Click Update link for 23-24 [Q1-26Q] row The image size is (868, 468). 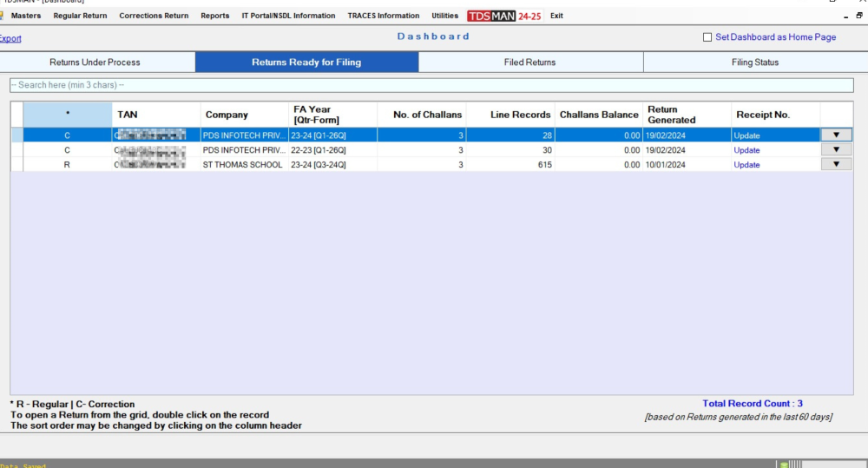[x=746, y=135]
